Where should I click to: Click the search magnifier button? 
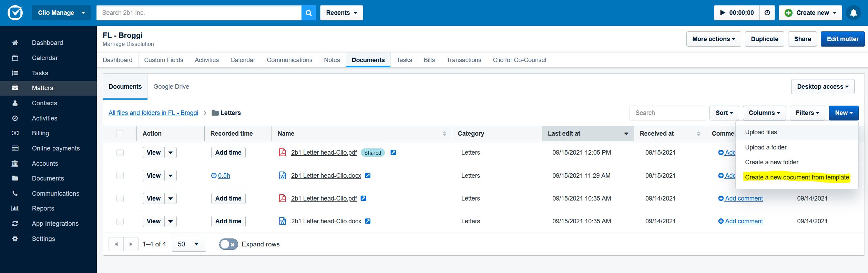309,13
